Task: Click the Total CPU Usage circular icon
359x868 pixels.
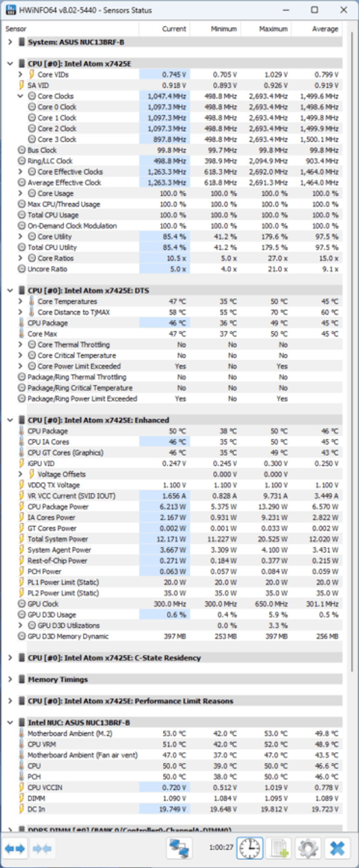Action: tap(21, 215)
